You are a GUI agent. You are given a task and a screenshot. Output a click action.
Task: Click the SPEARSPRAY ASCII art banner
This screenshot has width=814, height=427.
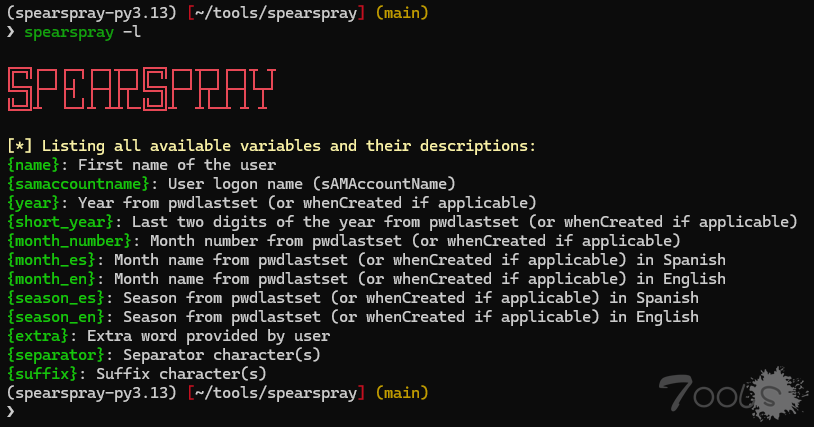pyautogui.click(x=140, y=90)
